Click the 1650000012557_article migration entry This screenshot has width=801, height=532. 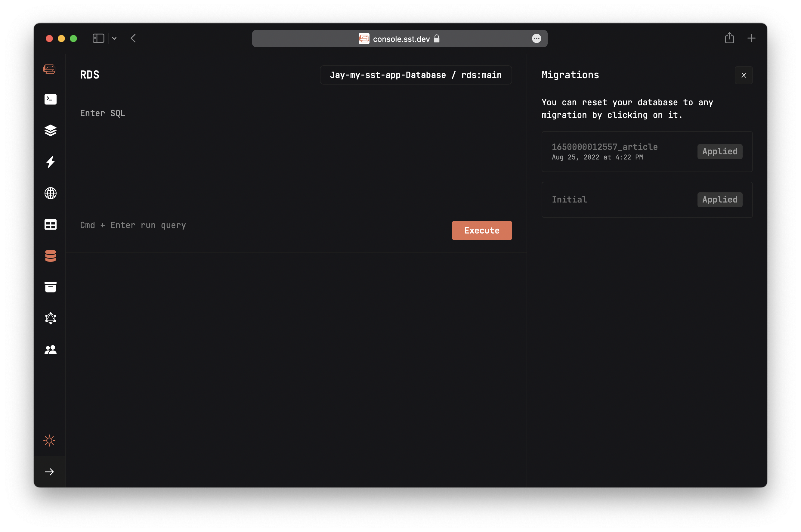(646, 151)
